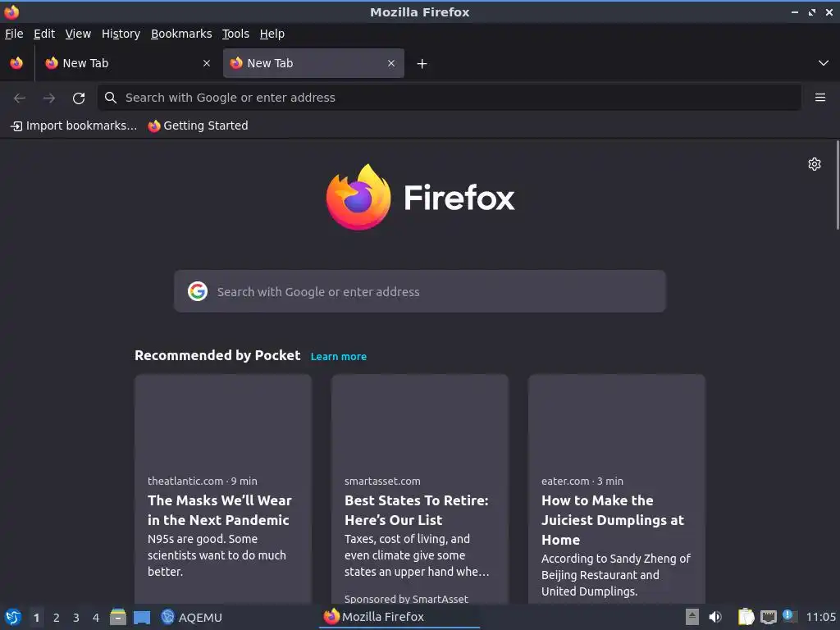This screenshot has width=840, height=630.
Task: Open the Bookmarks menu
Action: 181,34
